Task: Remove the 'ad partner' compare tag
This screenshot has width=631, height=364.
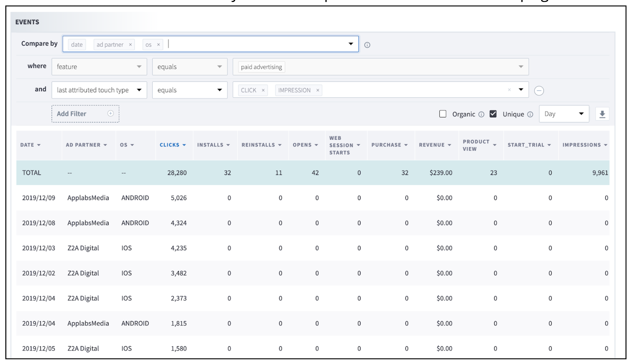Action: click(x=130, y=45)
